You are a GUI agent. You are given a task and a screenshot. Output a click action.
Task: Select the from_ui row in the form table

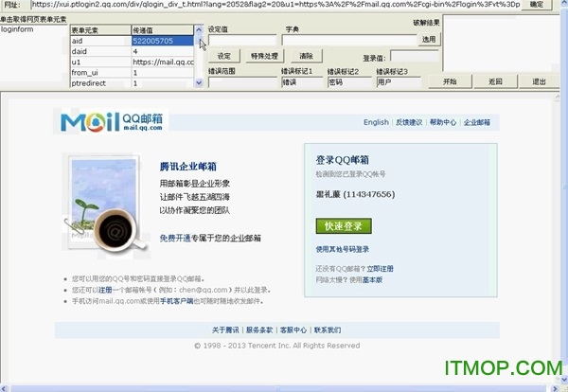click(x=132, y=73)
